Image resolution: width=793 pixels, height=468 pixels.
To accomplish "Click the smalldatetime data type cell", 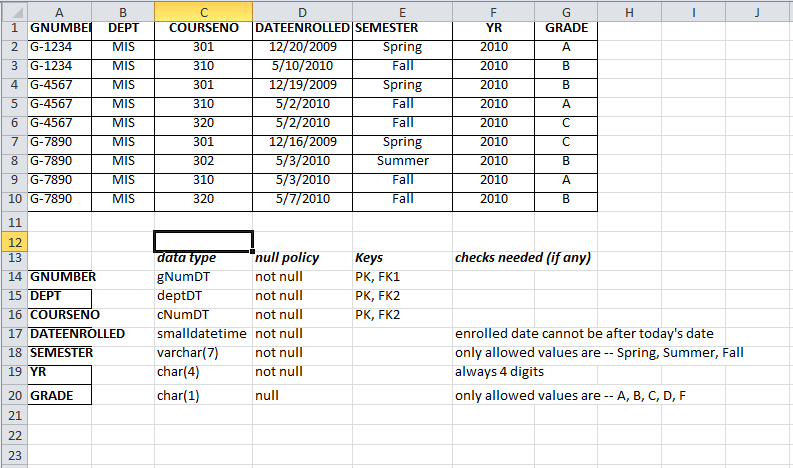I will [x=203, y=334].
